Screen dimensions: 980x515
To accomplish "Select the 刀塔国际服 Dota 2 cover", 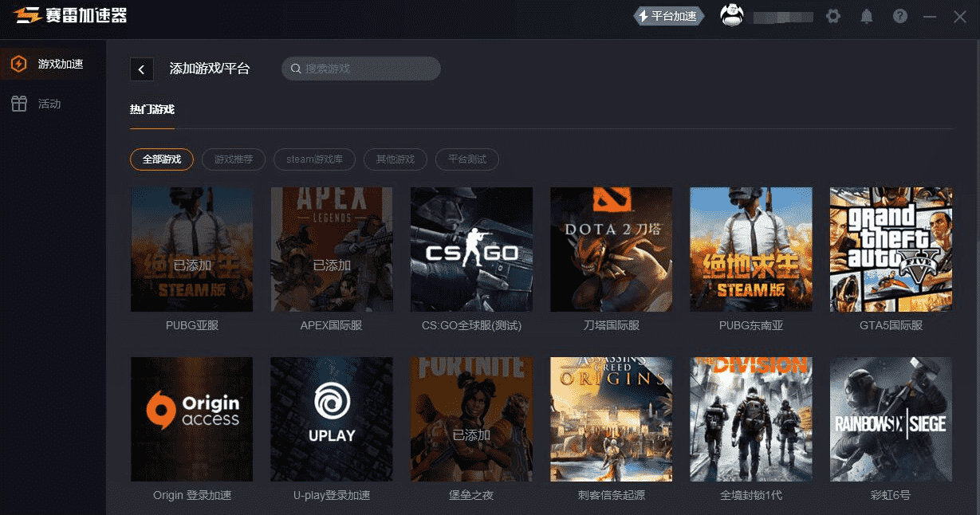I will 612,250.
